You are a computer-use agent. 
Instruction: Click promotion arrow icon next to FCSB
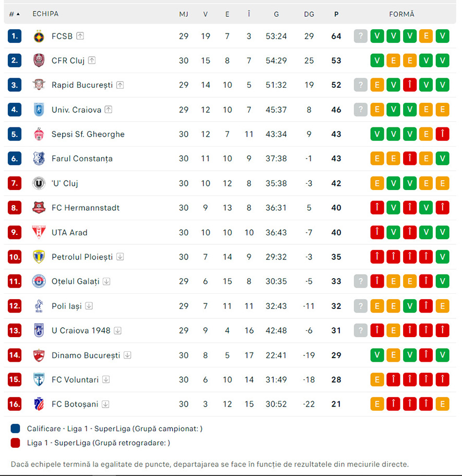pyautogui.click(x=80, y=36)
